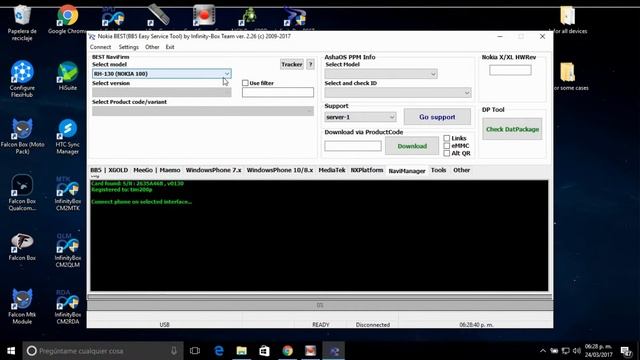Open the 'for all devices' desktop folder

click(x=567, y=20)
